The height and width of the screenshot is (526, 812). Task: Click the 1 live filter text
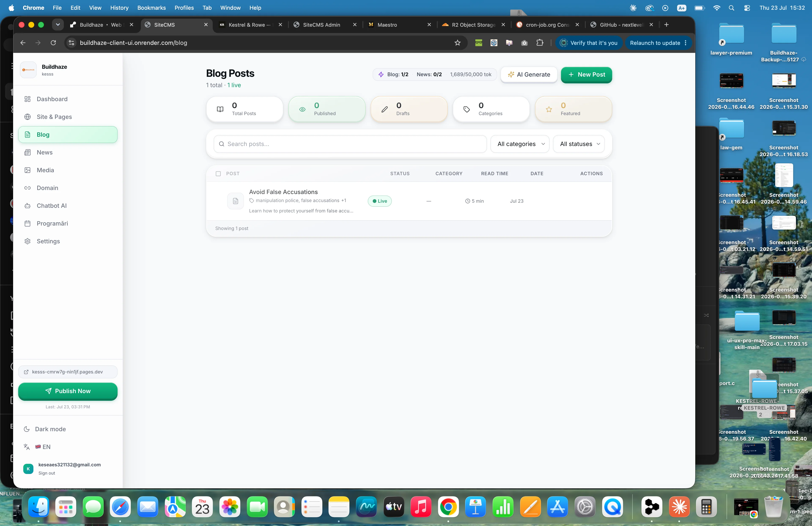234,85
